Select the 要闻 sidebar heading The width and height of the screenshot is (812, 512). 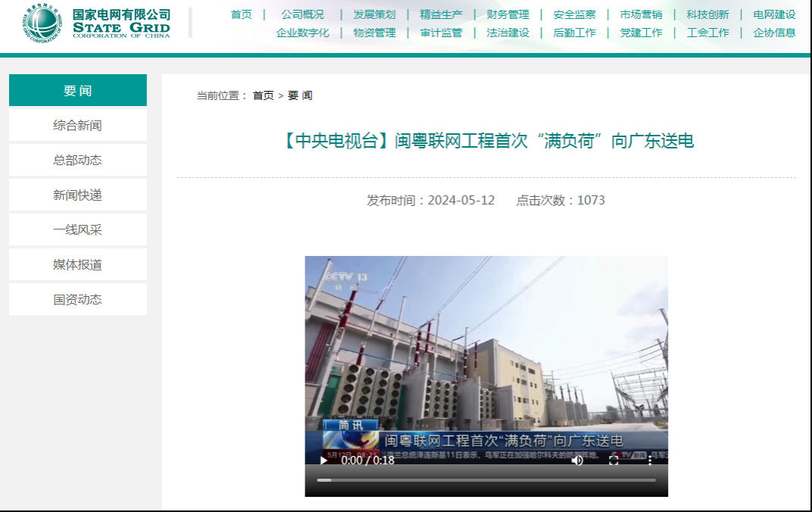77,90
